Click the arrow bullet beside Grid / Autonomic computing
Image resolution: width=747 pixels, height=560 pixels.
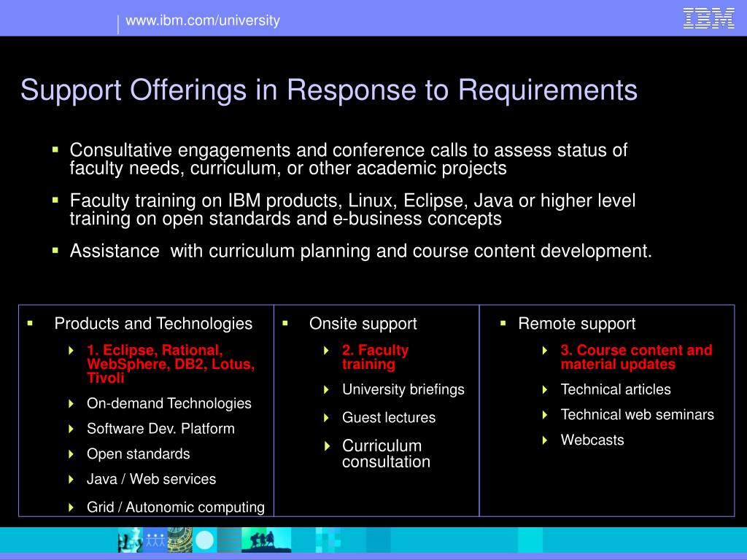pos(71,507)
